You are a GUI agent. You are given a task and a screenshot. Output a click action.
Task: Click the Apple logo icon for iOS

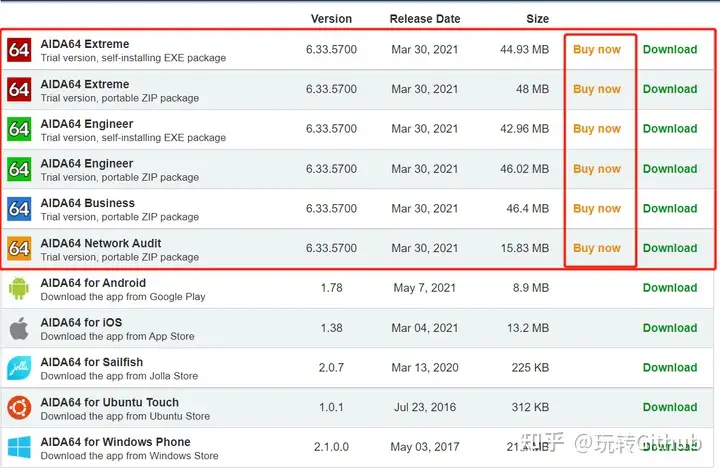click(x=19, y=328)
